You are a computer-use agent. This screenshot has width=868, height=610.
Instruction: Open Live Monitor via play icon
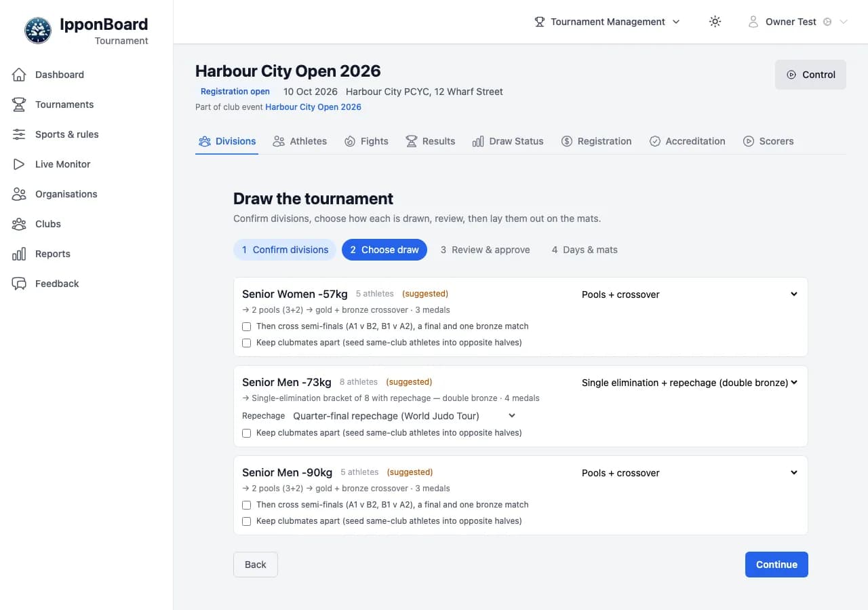pos(19,164)
